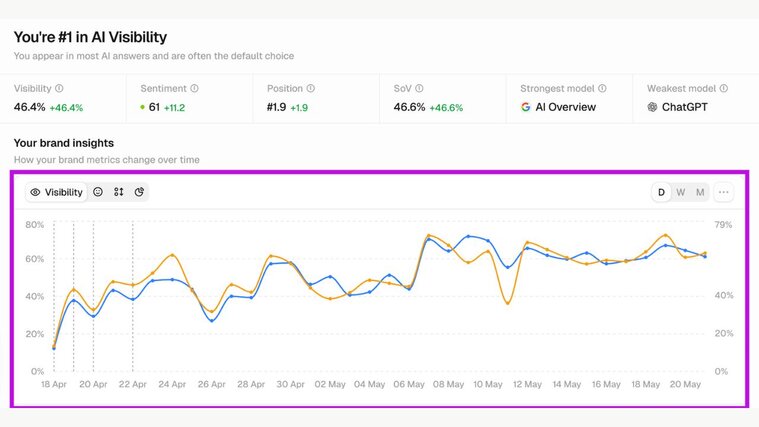Click info icon next to Sentiment
759x427 pixels.
tap(194, 89)
